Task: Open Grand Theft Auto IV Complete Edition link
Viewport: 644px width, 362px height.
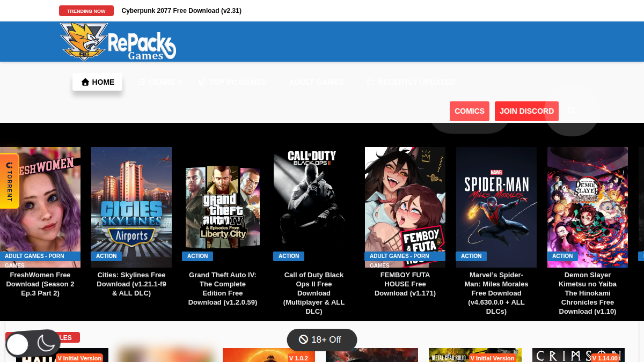Action: (223, 289)
